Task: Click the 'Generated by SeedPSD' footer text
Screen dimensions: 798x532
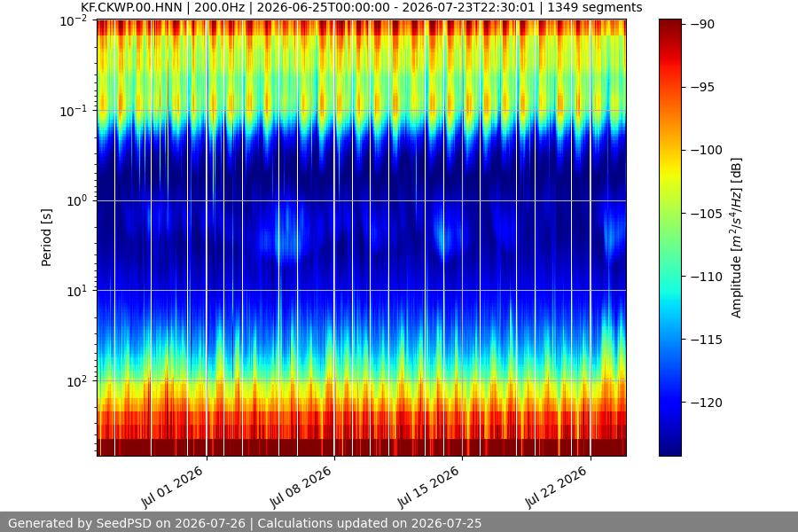Action: pos(245,523)
